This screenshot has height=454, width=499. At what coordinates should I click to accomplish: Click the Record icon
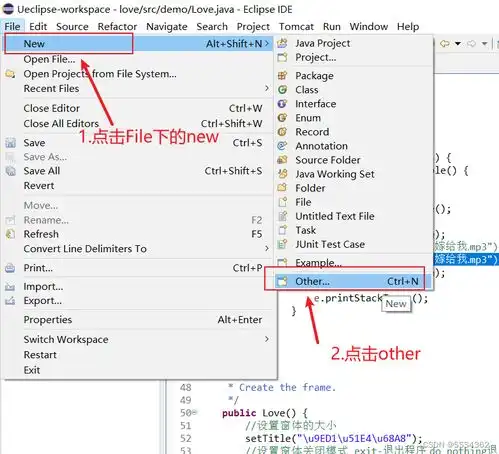click(282, 132)
